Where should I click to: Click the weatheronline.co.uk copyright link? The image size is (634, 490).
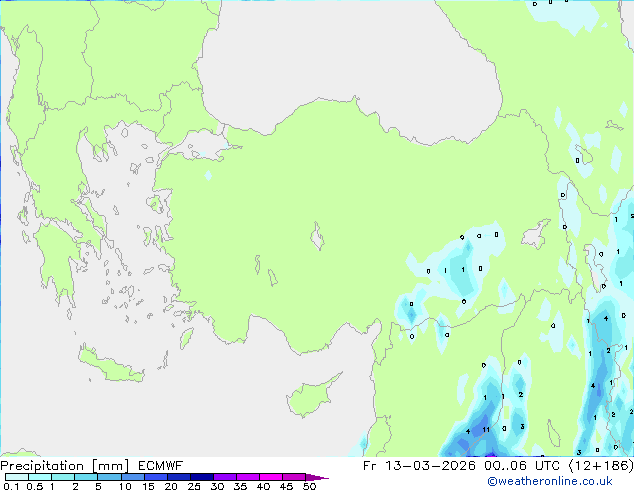pos(549,481)
